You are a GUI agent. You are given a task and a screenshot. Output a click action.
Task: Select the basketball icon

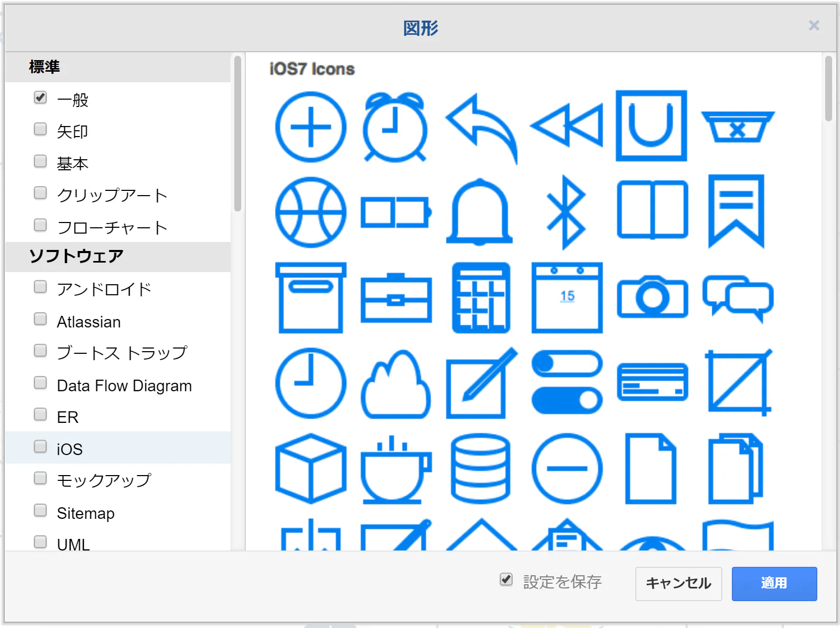[311, 212]
